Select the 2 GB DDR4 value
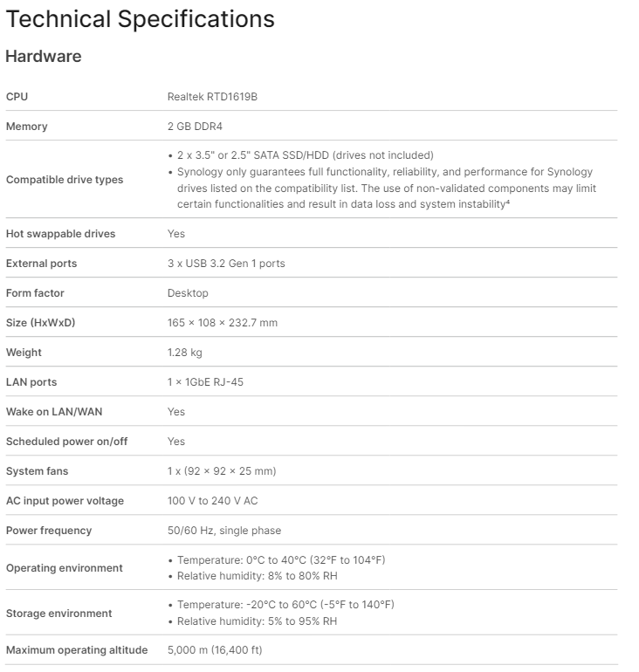Screen dimensions: 639x672 195,127
